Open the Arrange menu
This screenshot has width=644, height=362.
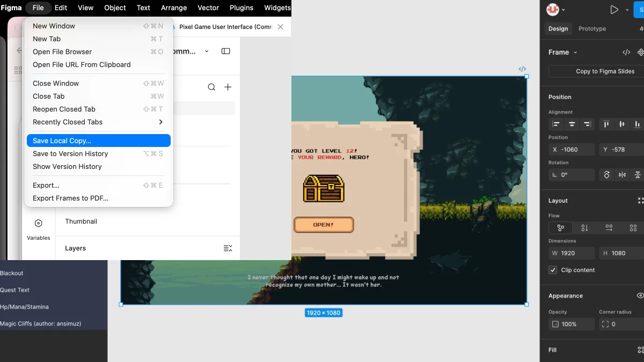click(174, 8)
